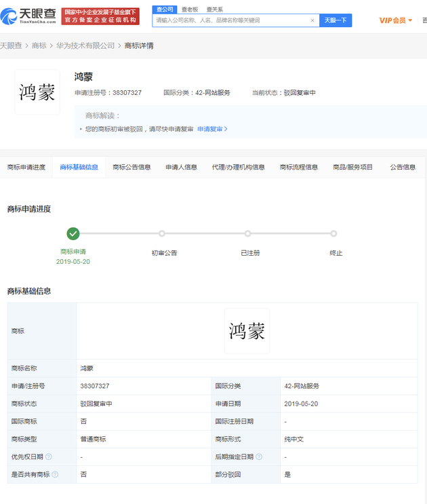The image size is (427, 504).
Task: Select the 42-网站服务 table cell
Action: coord(302,386)
